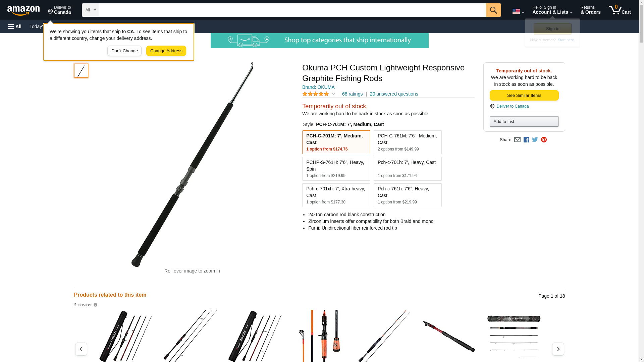Select style PCHP-S-761H 7'6" Heavy Spin
644x362 pixels.
coord(336,169)
